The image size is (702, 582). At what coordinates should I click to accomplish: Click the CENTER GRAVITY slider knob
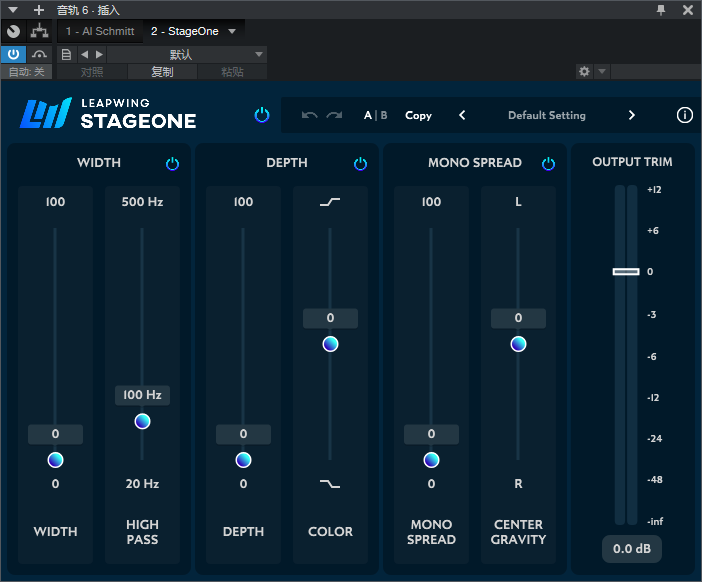(518, 344)
